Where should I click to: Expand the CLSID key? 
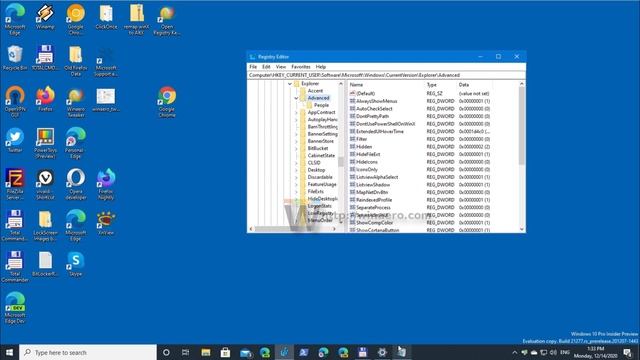296,163
